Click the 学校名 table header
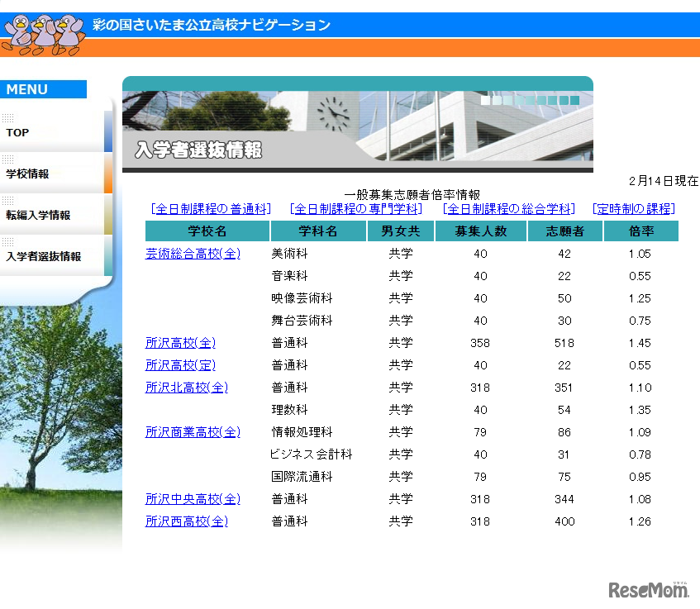The image size is (700, 609). point(202,231)
